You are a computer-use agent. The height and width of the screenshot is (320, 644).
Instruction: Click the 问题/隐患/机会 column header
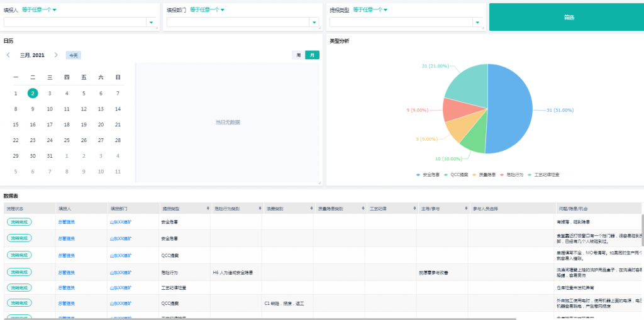tap(599, 209)
